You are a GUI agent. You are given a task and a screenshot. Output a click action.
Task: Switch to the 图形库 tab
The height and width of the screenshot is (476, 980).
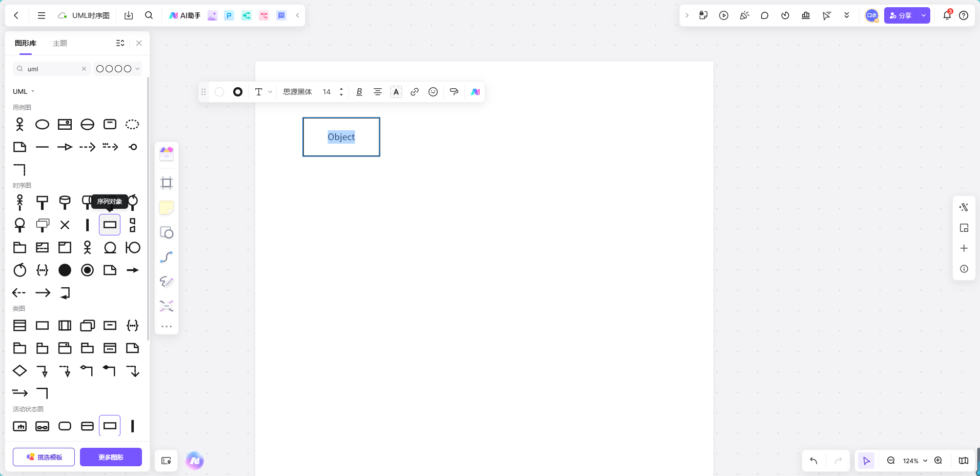pyautogui.click(x=26, y=43)
